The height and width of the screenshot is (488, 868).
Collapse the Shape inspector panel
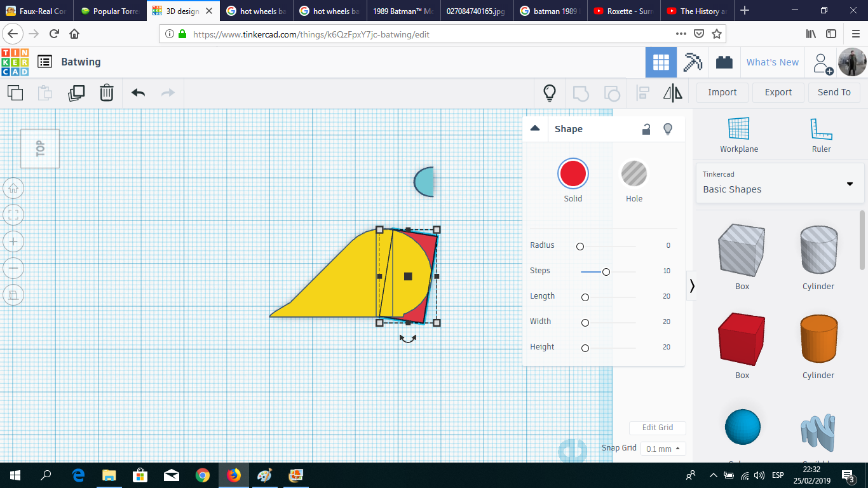click(x=535, y=128)
